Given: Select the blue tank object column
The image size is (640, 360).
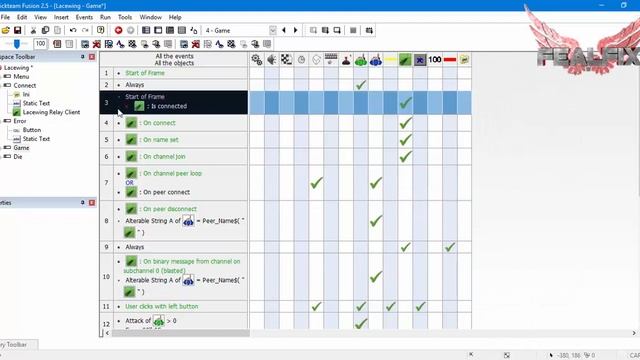Looking at the screenshot, I should click(376, 60).
